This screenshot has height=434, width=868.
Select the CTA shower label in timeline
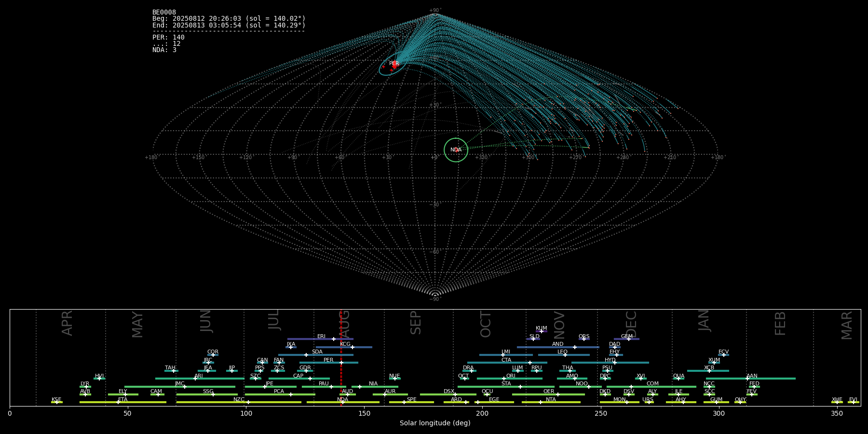[x=506, y=360]
